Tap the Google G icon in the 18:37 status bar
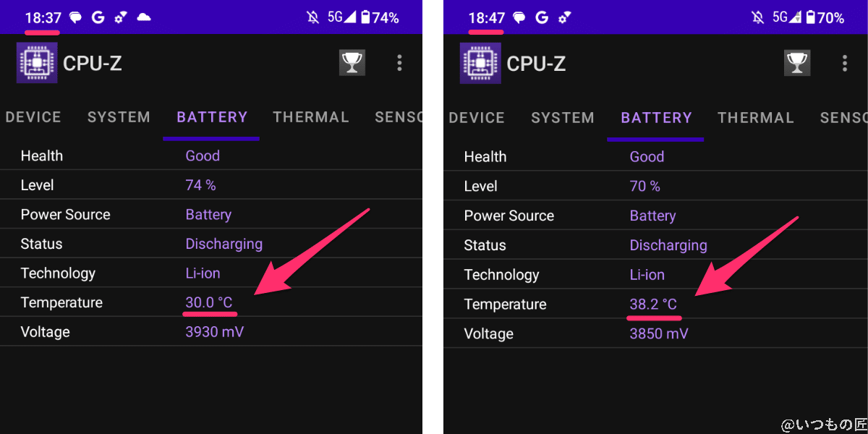This screenshot has width=868, height=434. click(x=98, y=17)
